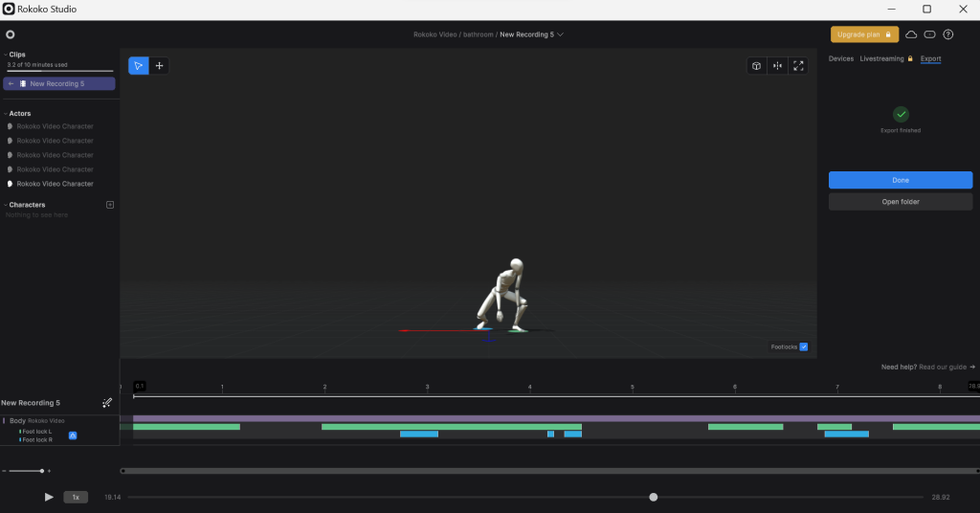This screenshot has width=980, height=513.
Task: Adjust the timeline zoom slider handle
Action: pos(42,471)
